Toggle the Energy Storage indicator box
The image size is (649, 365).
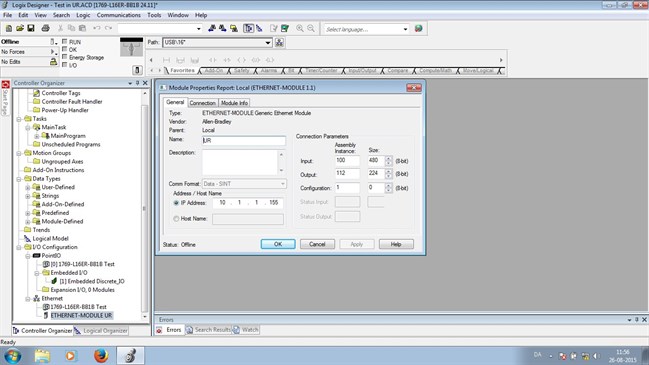(65, 57)
